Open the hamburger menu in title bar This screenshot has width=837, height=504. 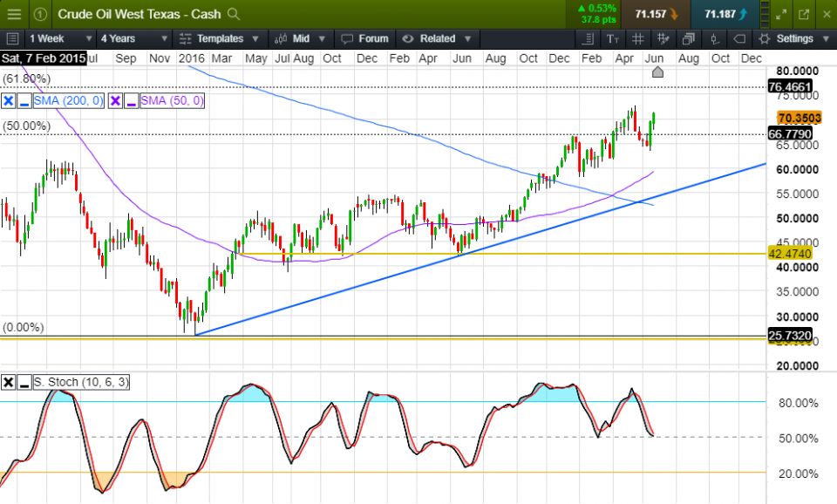[x=13, y=14]
